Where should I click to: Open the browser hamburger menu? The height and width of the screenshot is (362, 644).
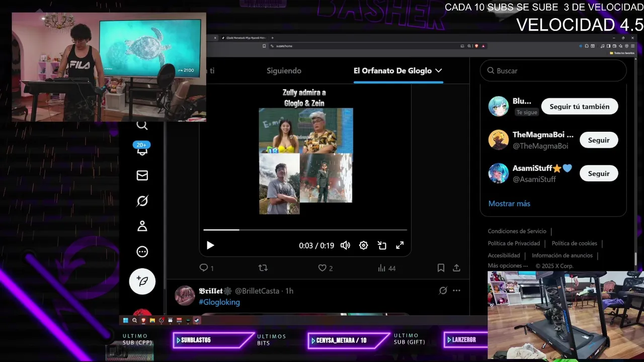click(x=632, y=46)
